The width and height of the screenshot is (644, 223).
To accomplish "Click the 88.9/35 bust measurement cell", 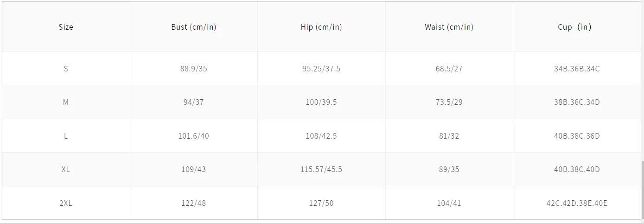I will pyautogui.click(x=194, y=69).
